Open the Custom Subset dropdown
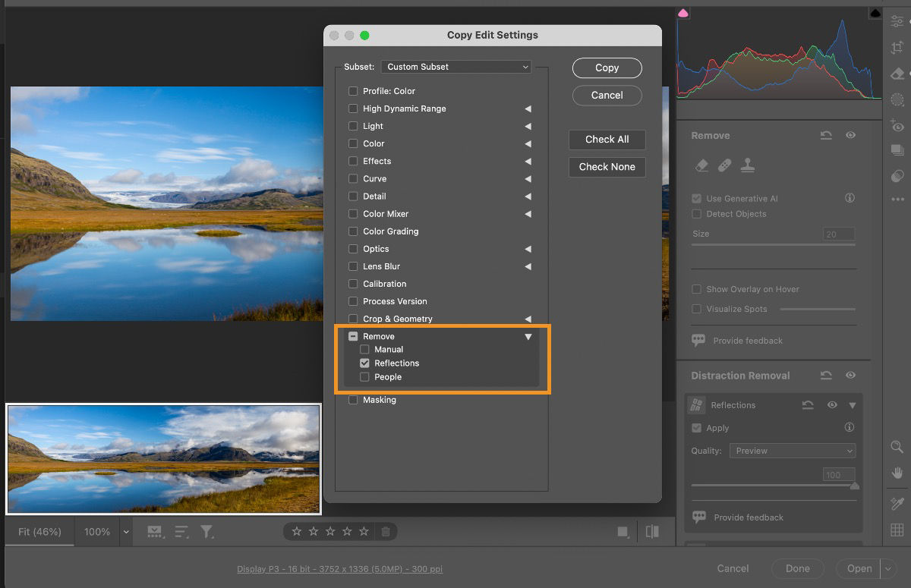The image size is (911, 588). click(x=455, y=67)
